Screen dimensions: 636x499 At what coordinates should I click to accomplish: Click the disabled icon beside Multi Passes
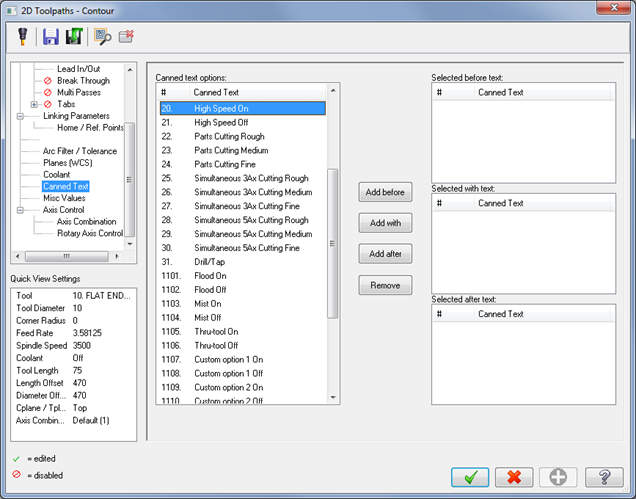tap(48, 92)
